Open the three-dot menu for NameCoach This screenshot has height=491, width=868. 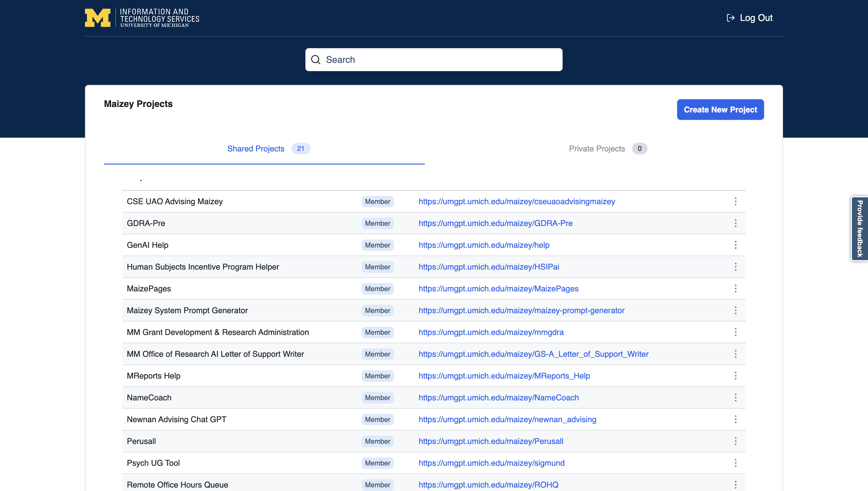[x=735, y=398]
